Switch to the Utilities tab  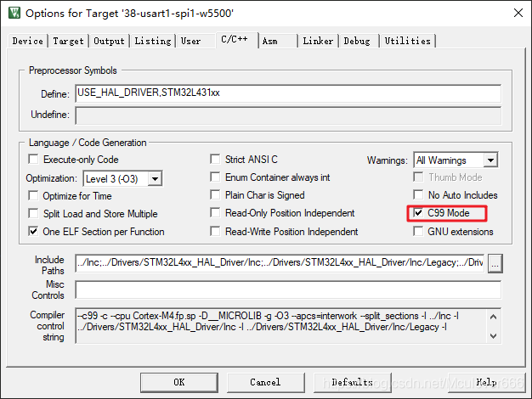point(407,41)
